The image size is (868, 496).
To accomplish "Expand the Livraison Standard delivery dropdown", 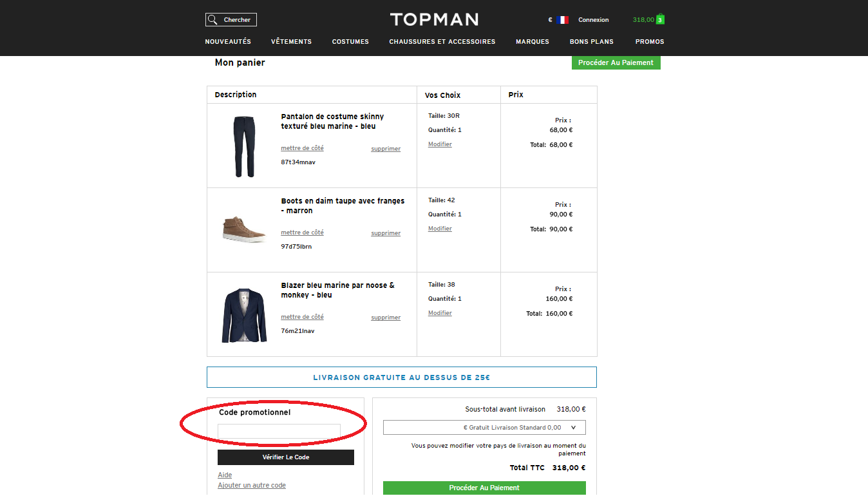I will pos(484,428).
